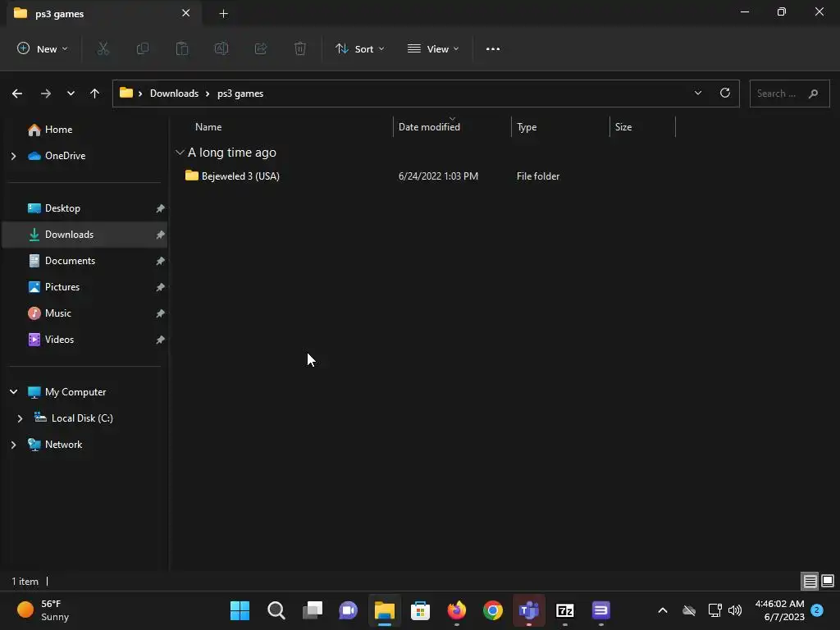Open Microsoft Store from taskbar
Screen dimensions: 840x630
click(421, 610)
